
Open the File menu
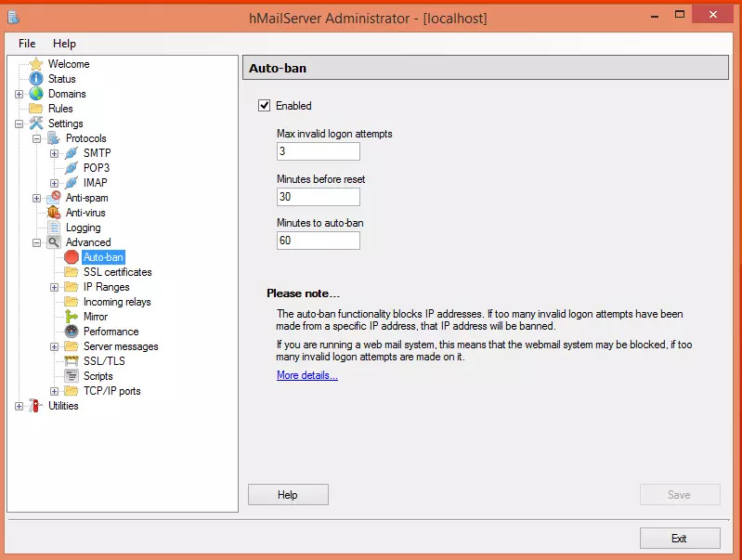(27, 44)
